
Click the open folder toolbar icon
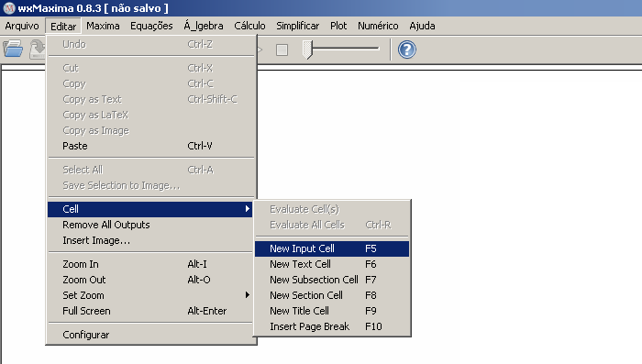click(13, 49)
